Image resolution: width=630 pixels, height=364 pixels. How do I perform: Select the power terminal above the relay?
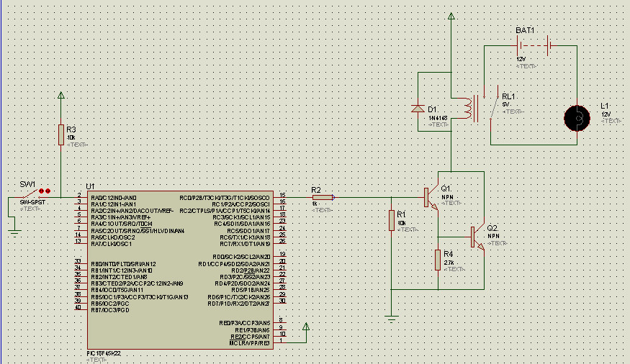pos(451,16)
